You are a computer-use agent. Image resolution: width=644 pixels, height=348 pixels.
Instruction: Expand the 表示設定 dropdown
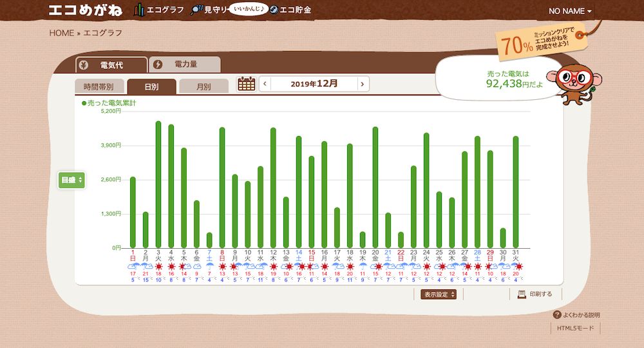tap(439, 295)
